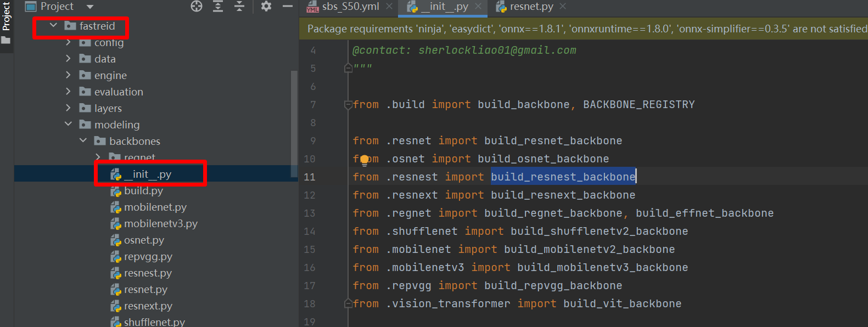Screen dimensions: 868x327
Task: Expand the regnet folder
Action: 98,157
